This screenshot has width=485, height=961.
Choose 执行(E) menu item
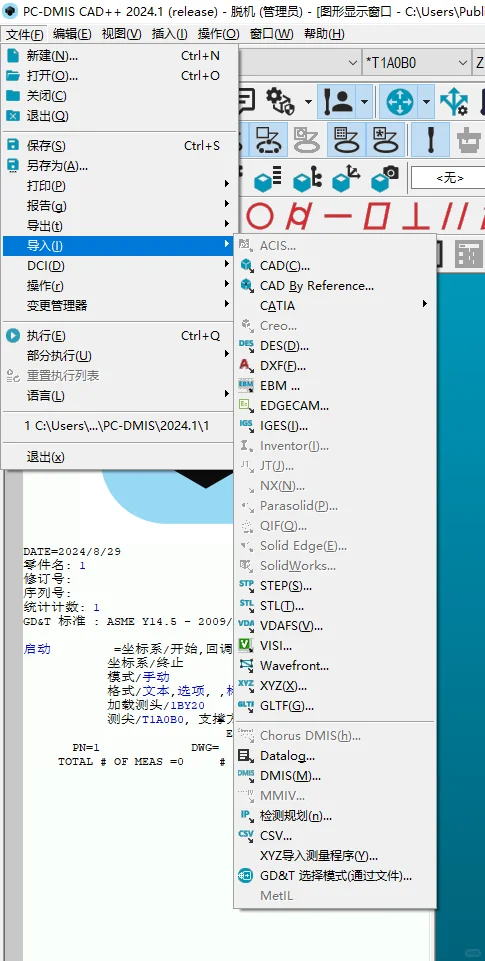[x=119, y=336]
